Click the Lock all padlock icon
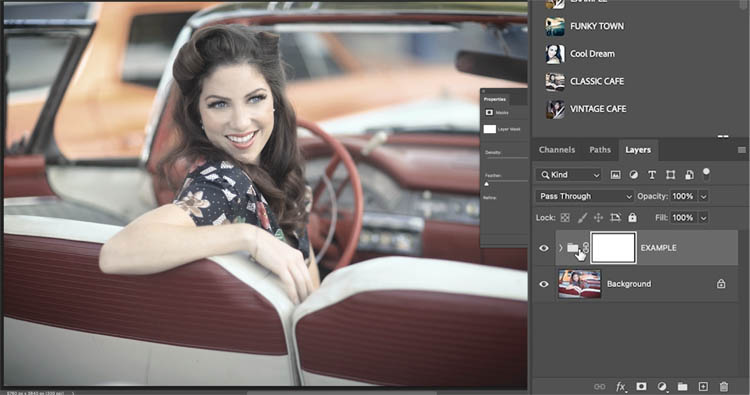Viewport: 750px width, 395px height. 632,218
